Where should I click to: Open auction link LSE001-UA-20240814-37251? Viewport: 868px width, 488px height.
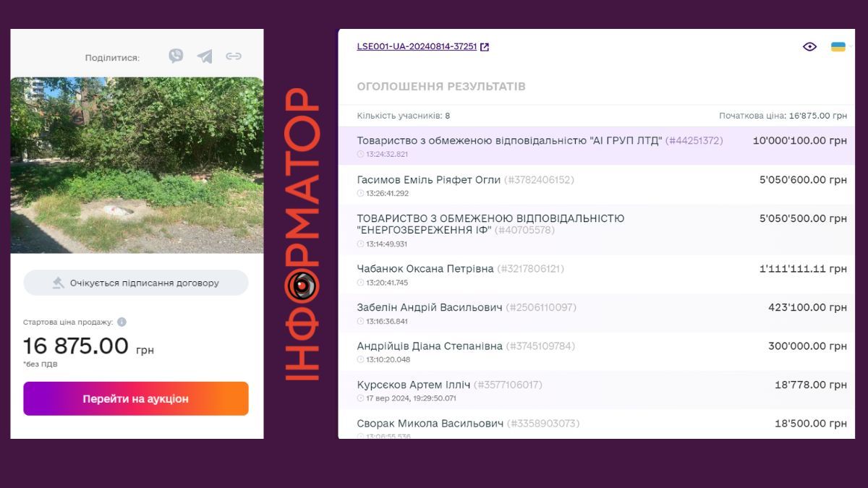pos(417,47)
